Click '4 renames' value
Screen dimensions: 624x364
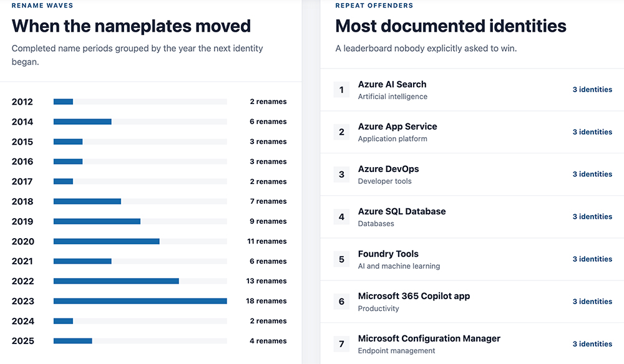pyautogui.click(x=268, y=341)
